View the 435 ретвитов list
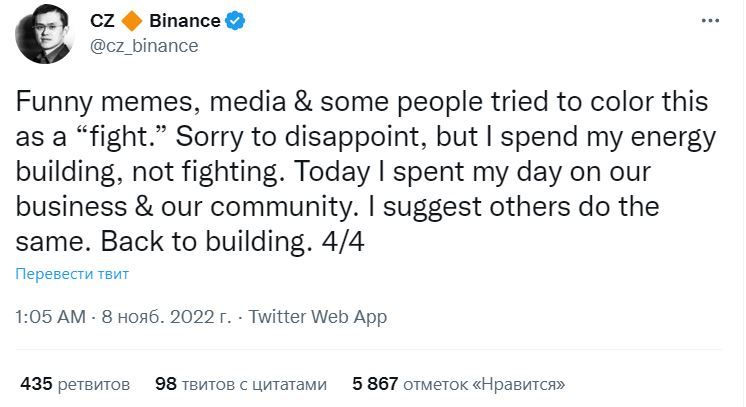Image resolution: width=746 pixels, height=407 pixels. pyautogui.click(x=75, y=383)
